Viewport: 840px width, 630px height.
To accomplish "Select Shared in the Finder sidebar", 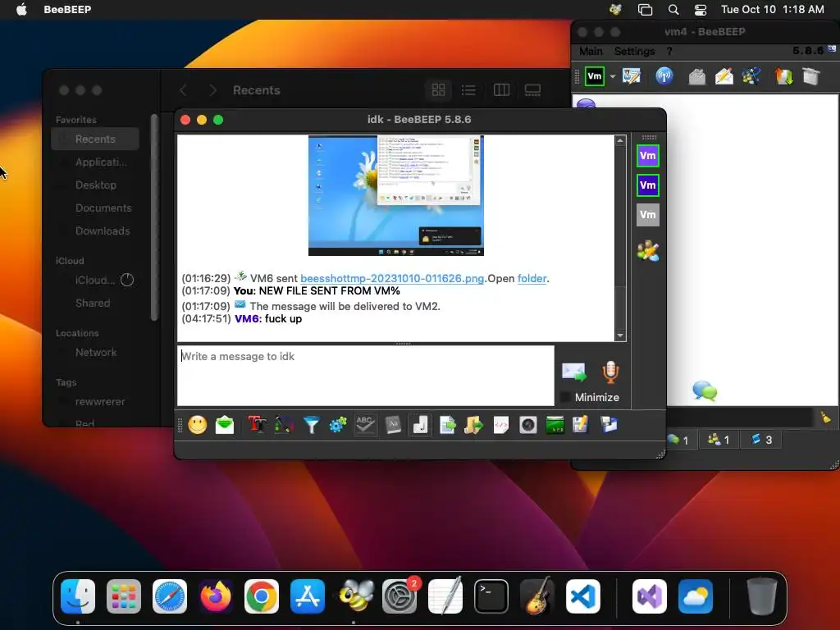I will coord(92,304).
